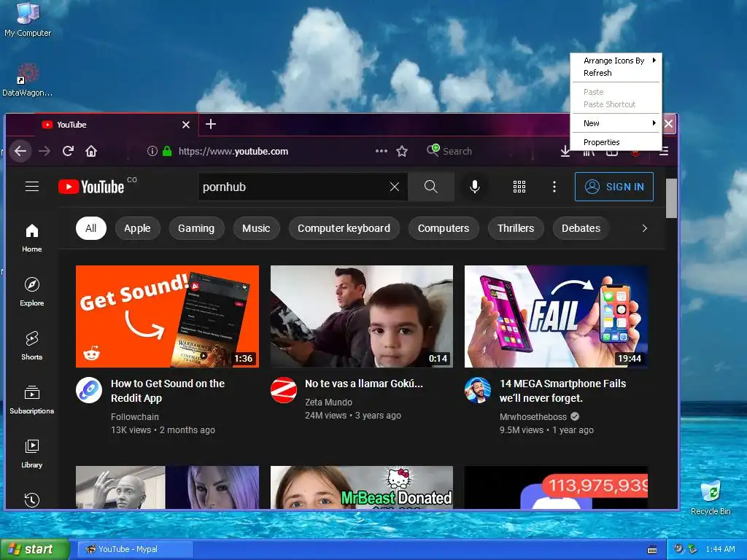Clear the YouTube search text with X
Viewport: 747px width, 560px height.
[395, 187]
